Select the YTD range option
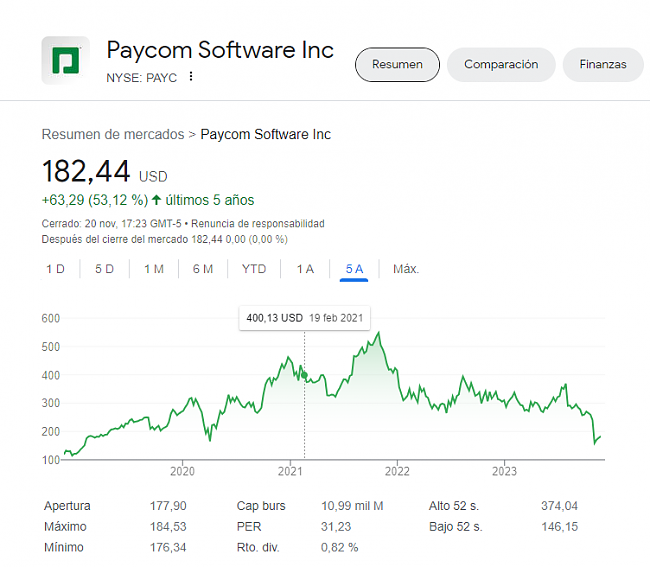Screen dimensions: 650x567 (x=254, y=269)
